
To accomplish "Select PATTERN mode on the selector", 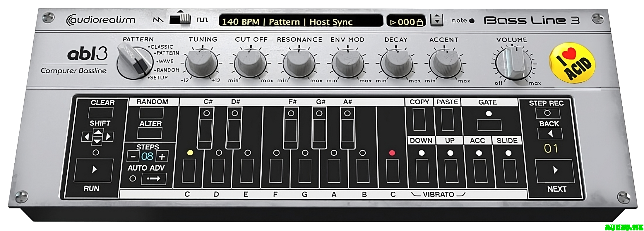I will click(x=167, y=53).
